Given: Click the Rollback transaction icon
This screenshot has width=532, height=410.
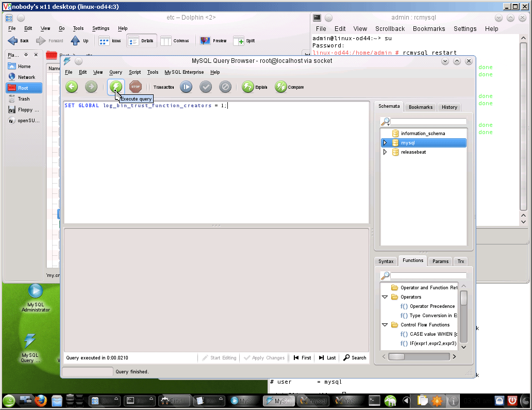Looking at the screenshot, I should [x=225, y=87].
